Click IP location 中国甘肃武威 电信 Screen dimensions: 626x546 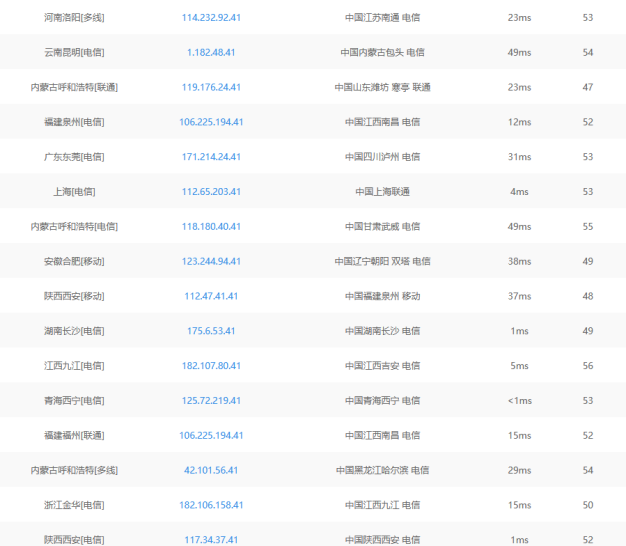pyautogui.click(x=382, y=226)
